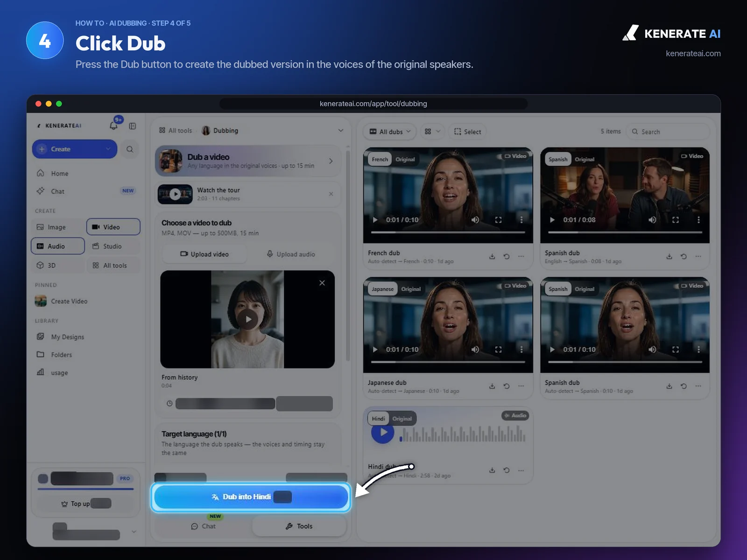Select the Studio create option
The image size is (747, 560).
[113, 246]
